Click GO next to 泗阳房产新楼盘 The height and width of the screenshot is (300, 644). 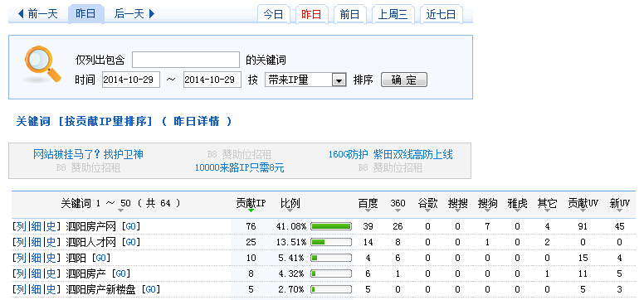(x=151, y=290)
